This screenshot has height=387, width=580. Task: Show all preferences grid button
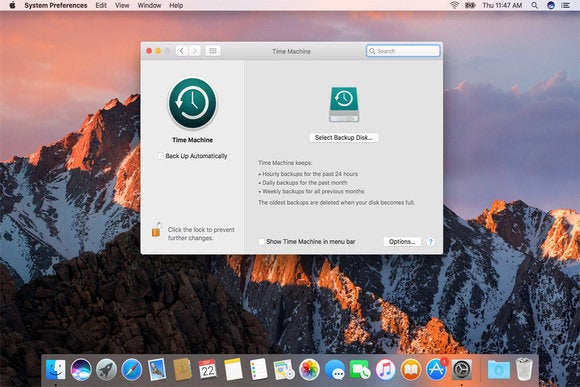point(213,51)
